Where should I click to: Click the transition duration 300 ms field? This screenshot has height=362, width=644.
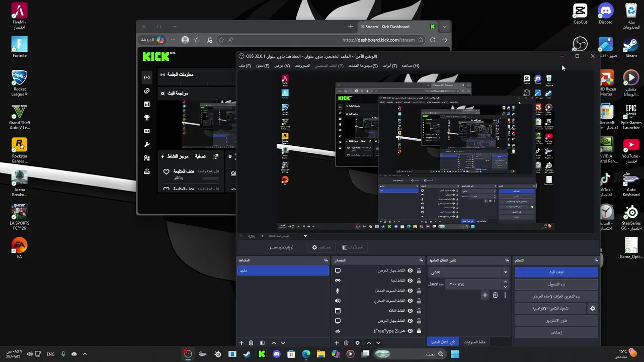(x=473, y=284)
